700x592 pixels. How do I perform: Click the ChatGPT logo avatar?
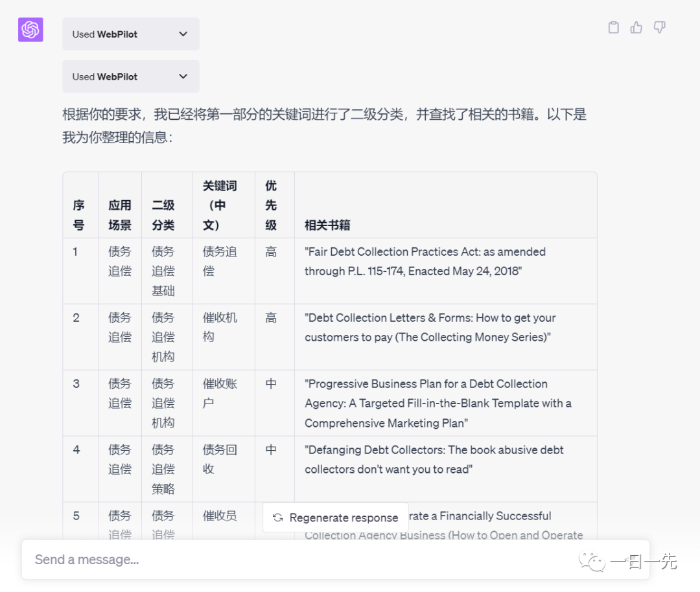(30, 30)
